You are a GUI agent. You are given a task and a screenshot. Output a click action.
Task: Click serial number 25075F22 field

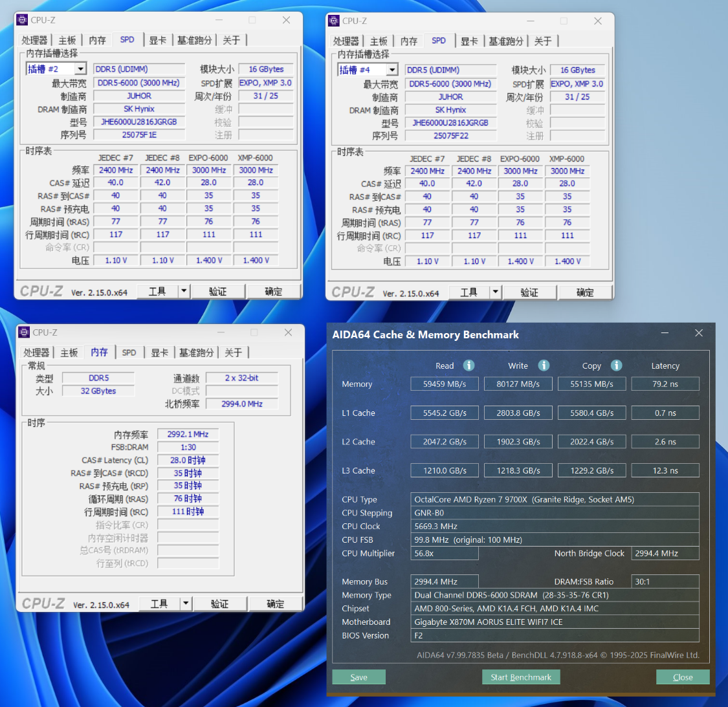coord(451,136)
